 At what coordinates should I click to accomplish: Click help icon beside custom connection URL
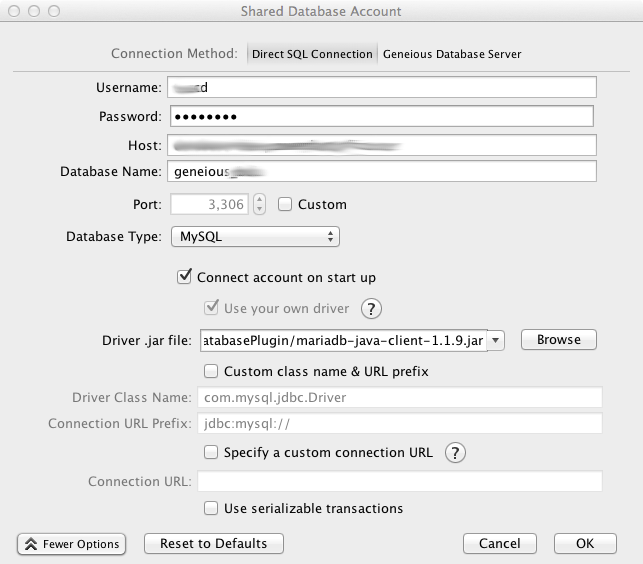(x=455, y=453)
